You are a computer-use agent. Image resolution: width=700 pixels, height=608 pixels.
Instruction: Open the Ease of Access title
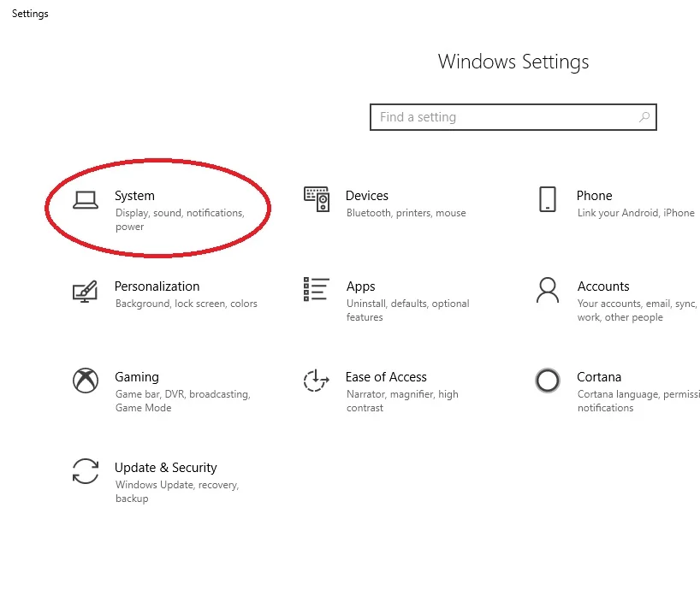[x=386, y=377]
